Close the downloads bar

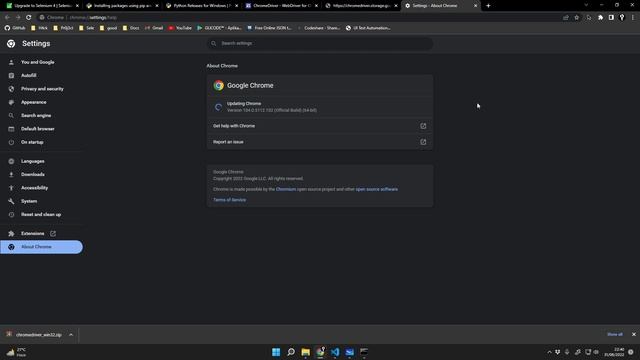(633, 334)
